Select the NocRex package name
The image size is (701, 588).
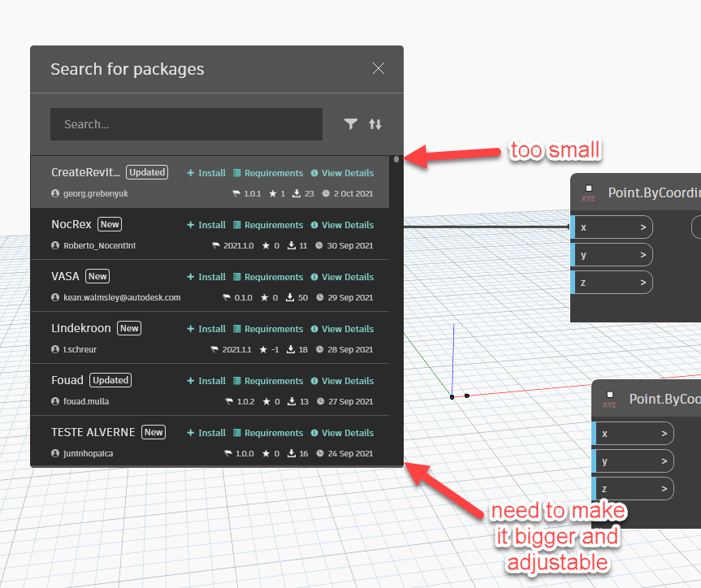[71, 224]
